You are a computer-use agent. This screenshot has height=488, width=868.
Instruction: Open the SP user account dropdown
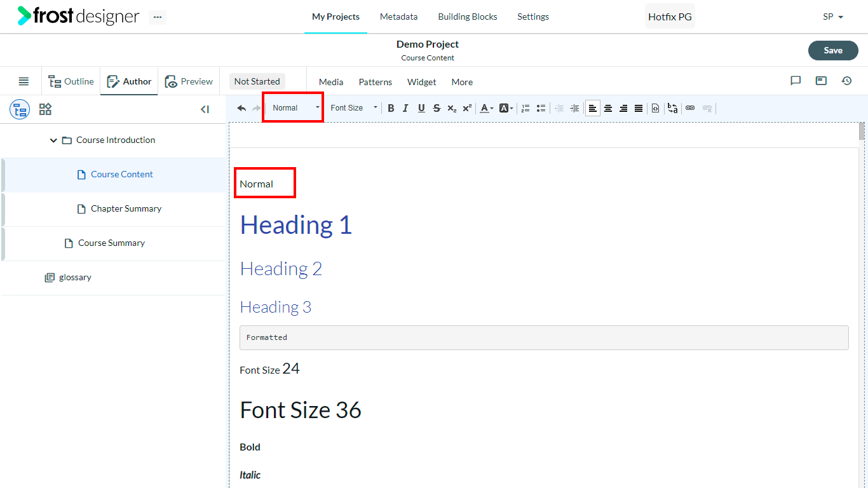click(x=833, y=17)
